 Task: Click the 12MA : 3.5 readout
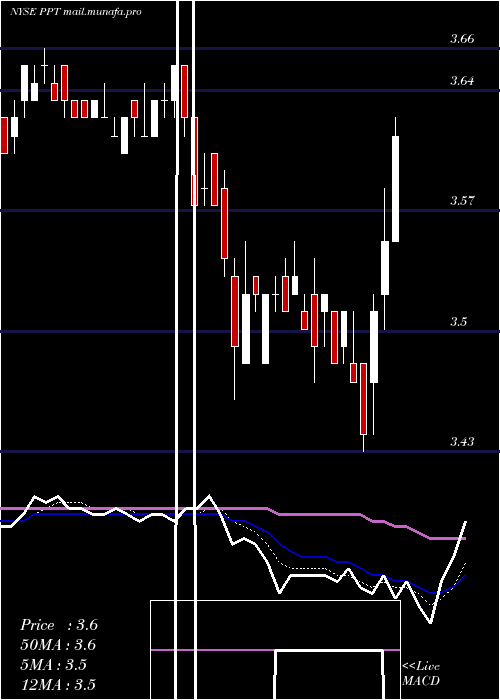pos(58,684)
